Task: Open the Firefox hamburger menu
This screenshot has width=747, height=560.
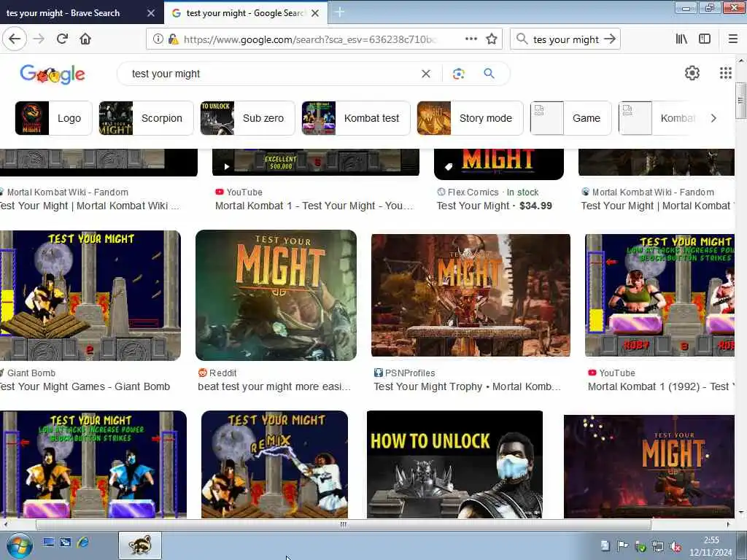Action: [733, 39]
